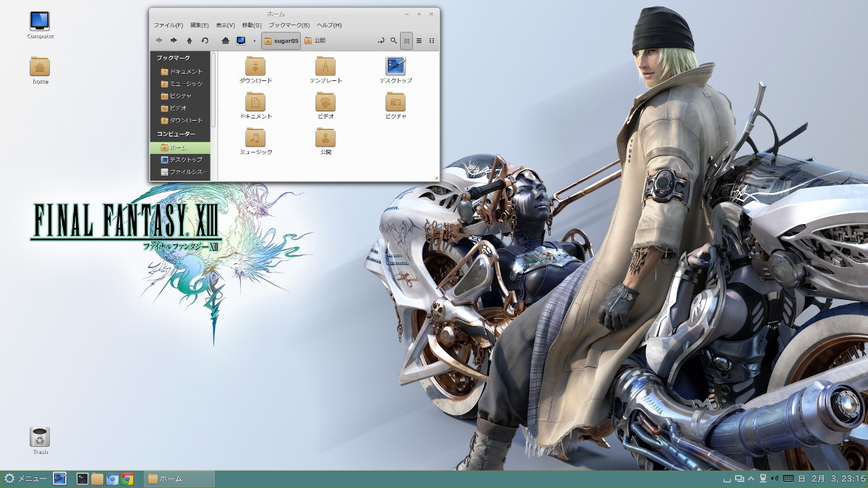This screenshot has width=868, height=488.
Task: Open the 表示(V) menu
Action: (x=226, y=25)
